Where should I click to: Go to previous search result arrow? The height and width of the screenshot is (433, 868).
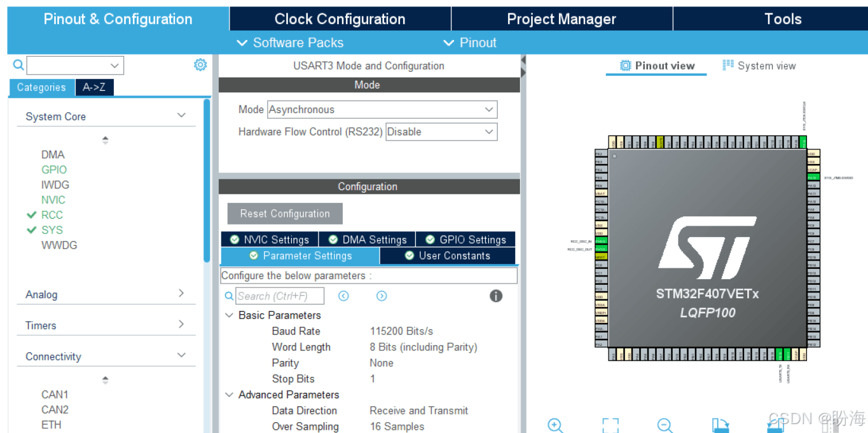(x=343, y=296)
